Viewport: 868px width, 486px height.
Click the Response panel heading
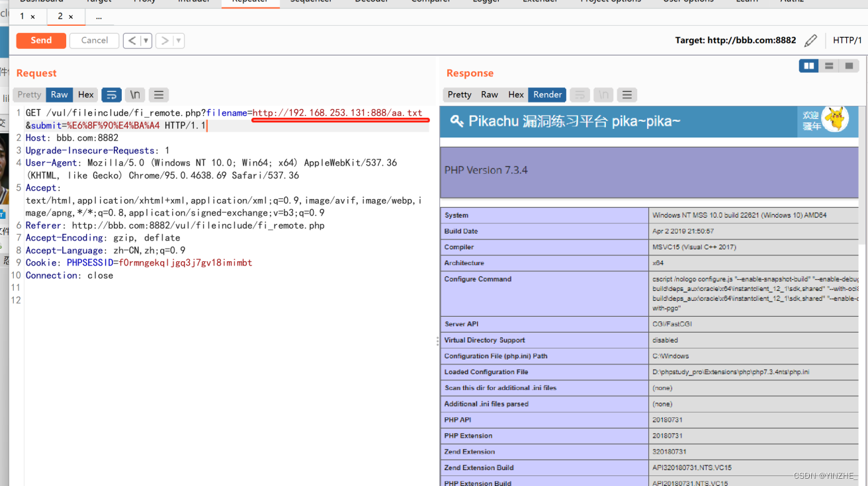(470, 73)
